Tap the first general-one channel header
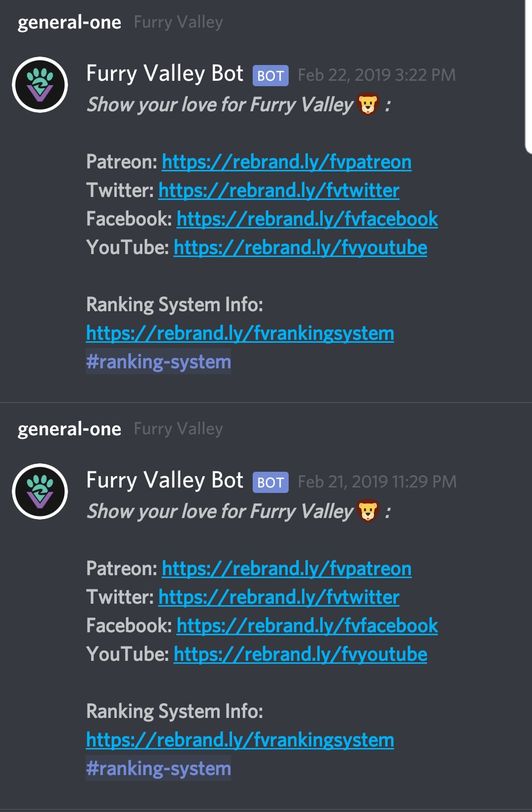 (69, 22)
